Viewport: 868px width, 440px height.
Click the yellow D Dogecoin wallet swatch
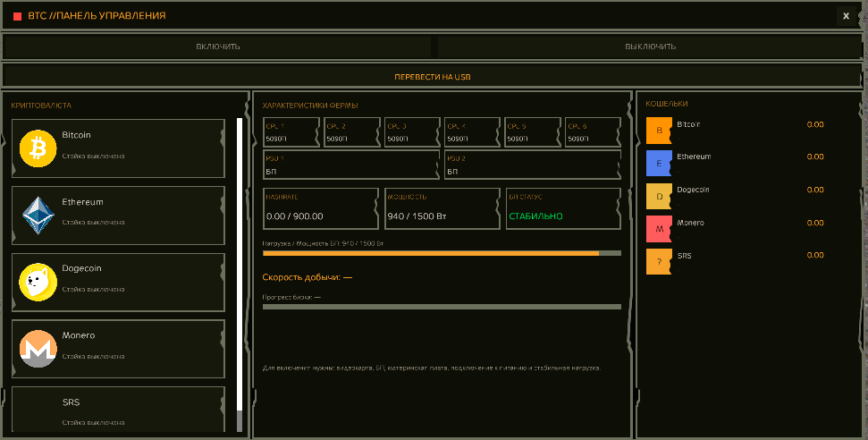[660, 196]
